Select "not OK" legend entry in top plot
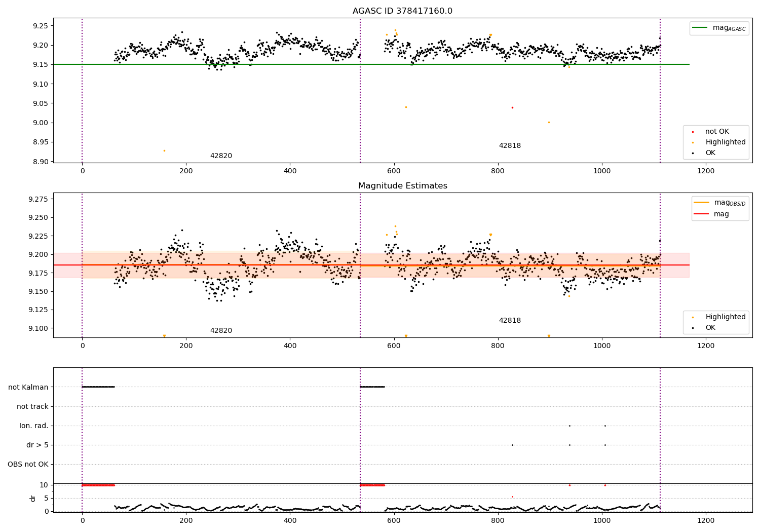 (x=717, y=132)
